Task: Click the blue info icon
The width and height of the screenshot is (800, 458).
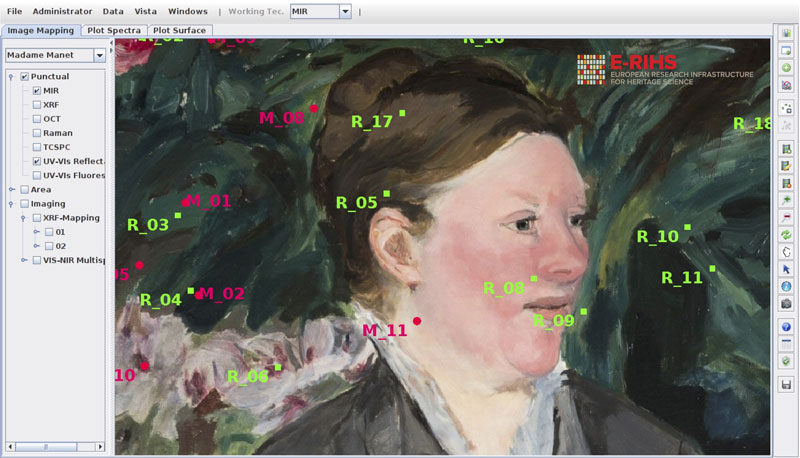Action: pos(786,287)
